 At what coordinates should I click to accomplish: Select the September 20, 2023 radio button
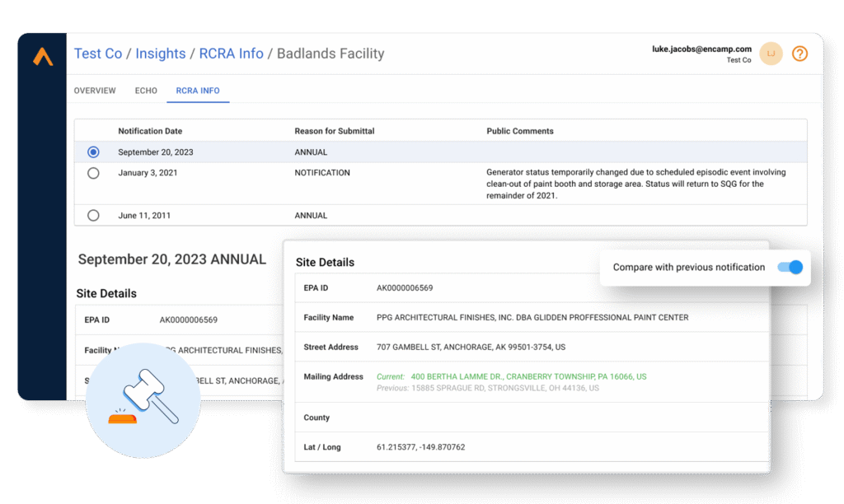(x=93, y=152)
